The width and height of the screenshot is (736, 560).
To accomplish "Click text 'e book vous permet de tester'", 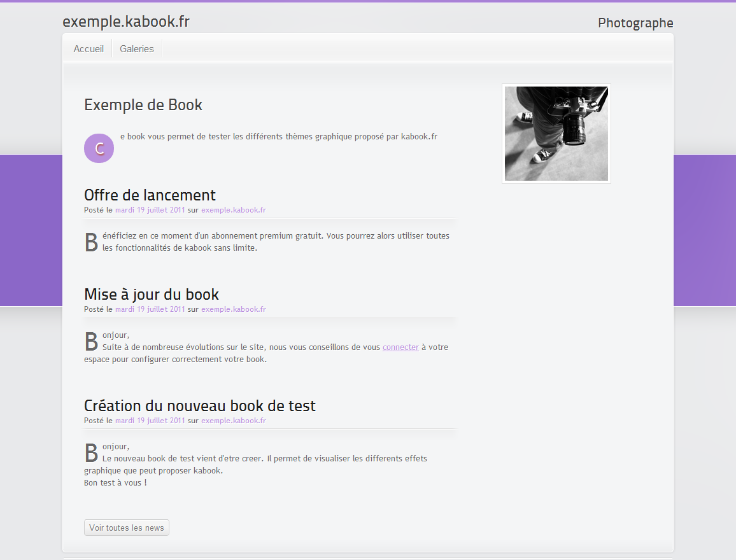I will coord(176,136).
